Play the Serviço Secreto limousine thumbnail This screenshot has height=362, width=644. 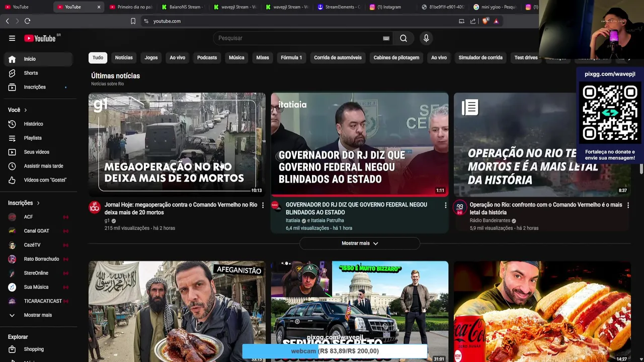pyautogui.click(x=360, y=311)
